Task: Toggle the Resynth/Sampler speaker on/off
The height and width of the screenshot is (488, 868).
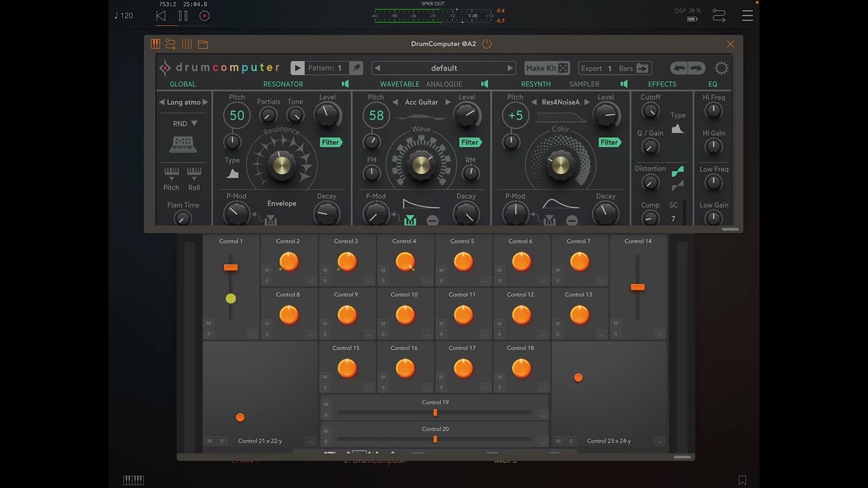Action: pyautogui.click(x=624, y=84)
